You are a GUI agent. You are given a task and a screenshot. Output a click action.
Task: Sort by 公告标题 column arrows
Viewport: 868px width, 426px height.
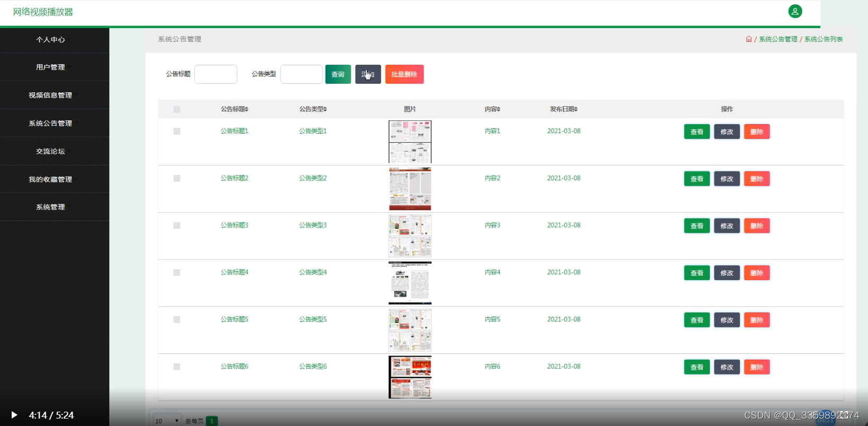click(247, 109)
